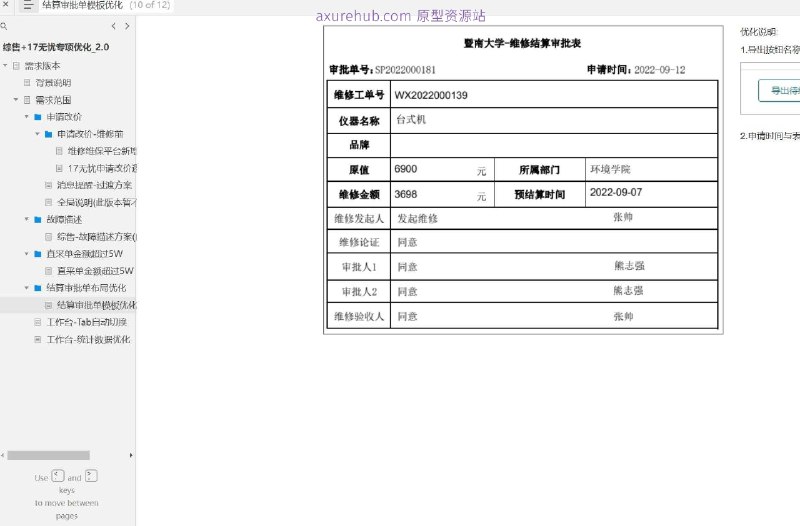The image size is (800, 526).
Task: Click the empty 品牌 value cell
Action: (x=554, y=145)
